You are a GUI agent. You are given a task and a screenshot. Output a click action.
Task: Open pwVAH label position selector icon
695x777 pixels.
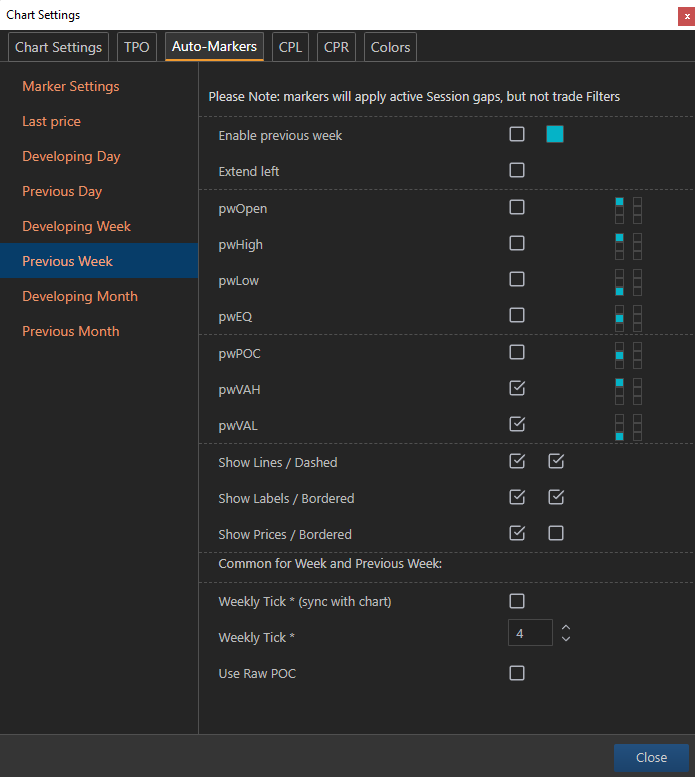pyautogui.click(x=628, y=391)
